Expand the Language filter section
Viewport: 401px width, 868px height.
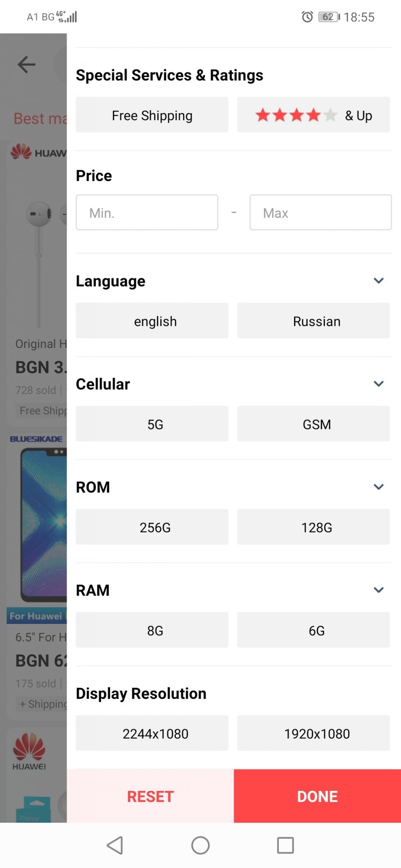pyautogui.click(x=379, y=281)
